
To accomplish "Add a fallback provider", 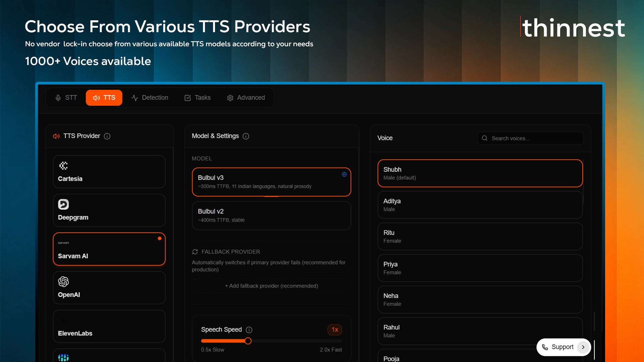I will click(271, 286).
